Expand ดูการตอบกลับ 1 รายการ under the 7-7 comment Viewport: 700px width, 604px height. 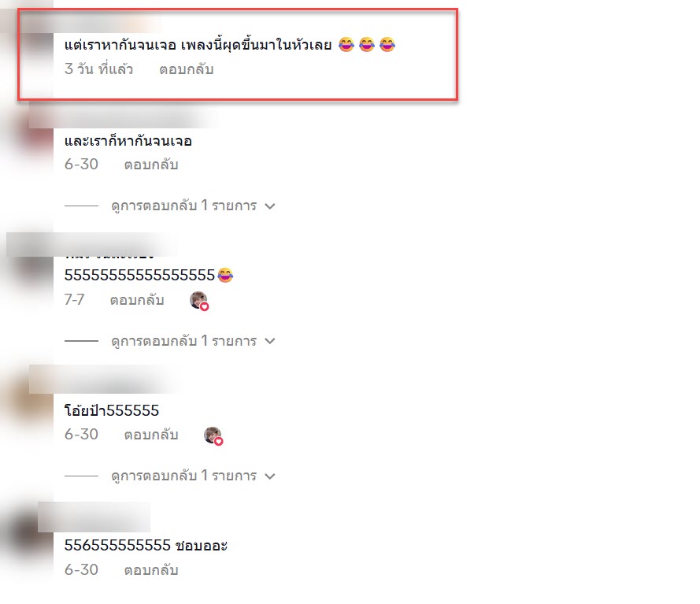(193, 341)
